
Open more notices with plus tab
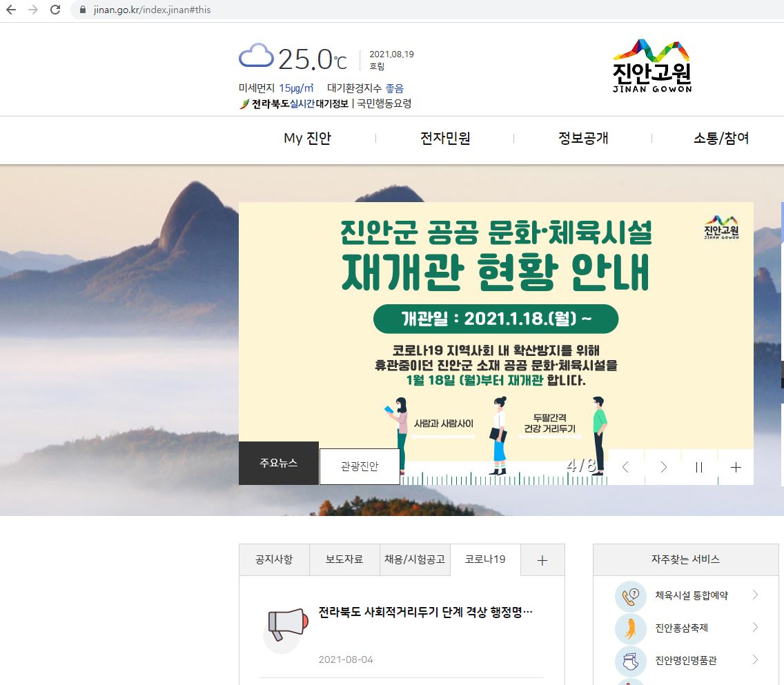pyautogui.click(x=542, y=560)
